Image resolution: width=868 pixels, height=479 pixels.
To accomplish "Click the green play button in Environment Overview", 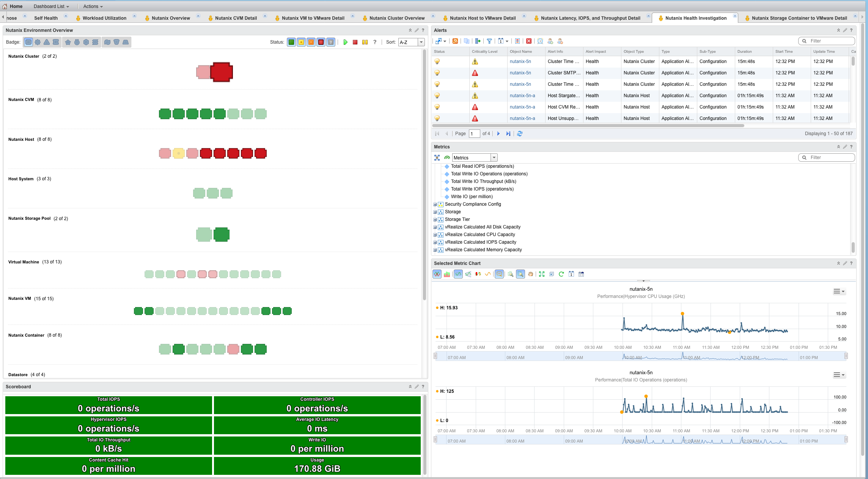I will [345, 42].
